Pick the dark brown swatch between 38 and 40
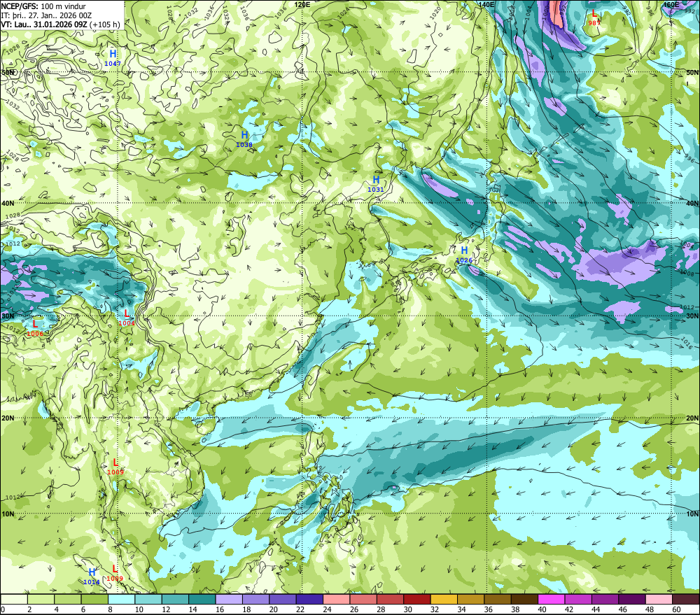 [524, 600]
